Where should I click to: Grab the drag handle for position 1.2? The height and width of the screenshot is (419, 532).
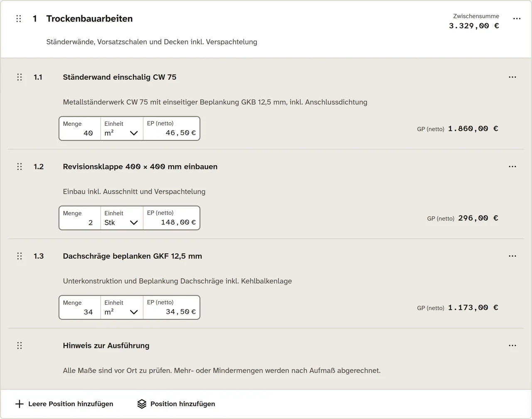pos(20,167)
